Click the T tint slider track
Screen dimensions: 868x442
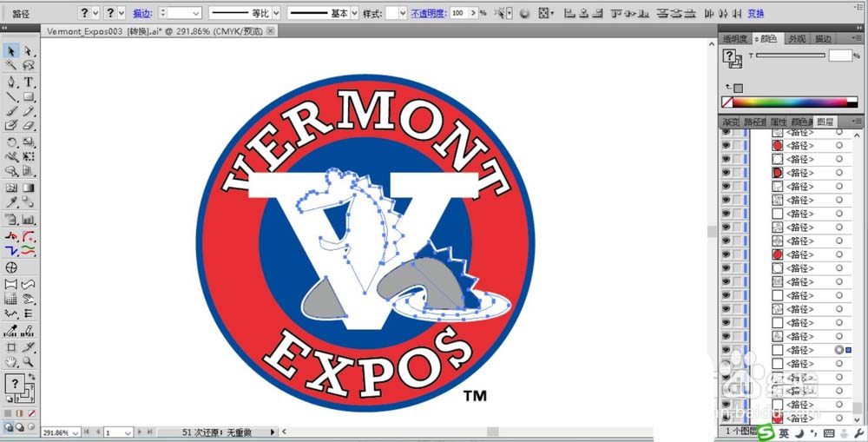pos(791,56)
